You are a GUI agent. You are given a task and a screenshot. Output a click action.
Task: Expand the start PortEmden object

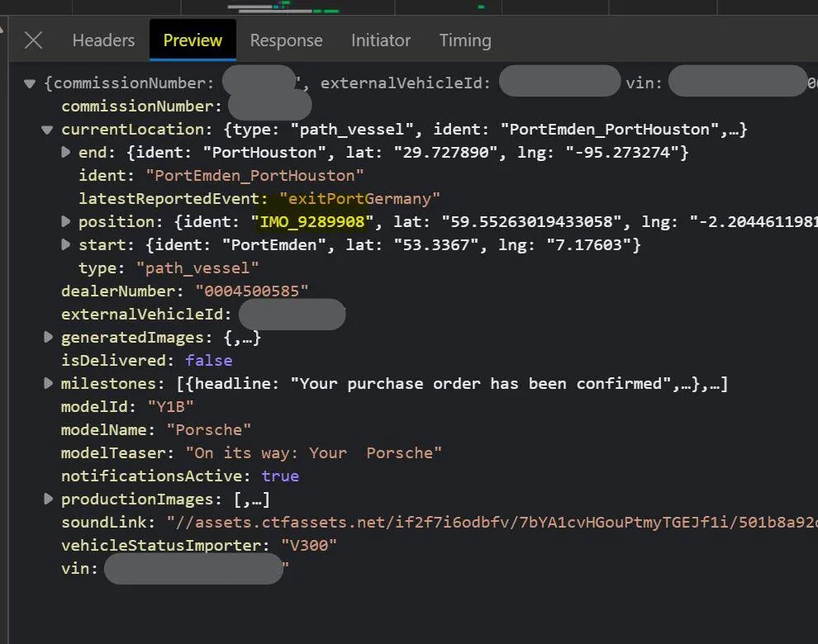coord(66,244)
